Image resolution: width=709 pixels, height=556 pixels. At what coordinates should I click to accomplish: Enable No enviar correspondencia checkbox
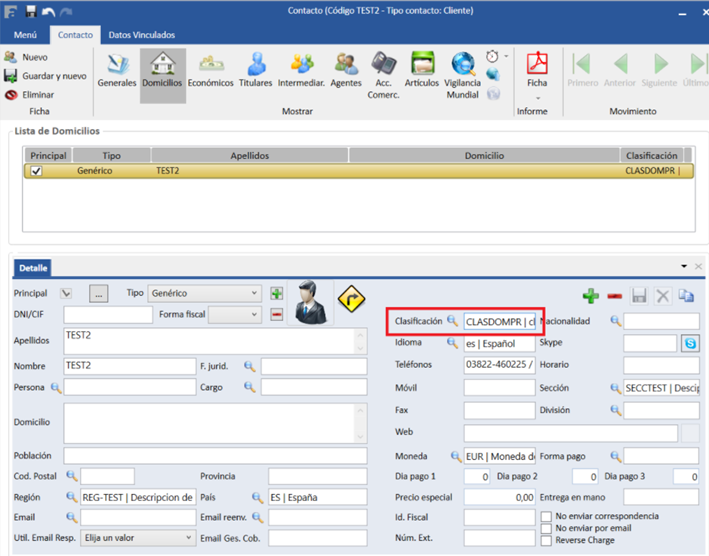coord(546,516)
